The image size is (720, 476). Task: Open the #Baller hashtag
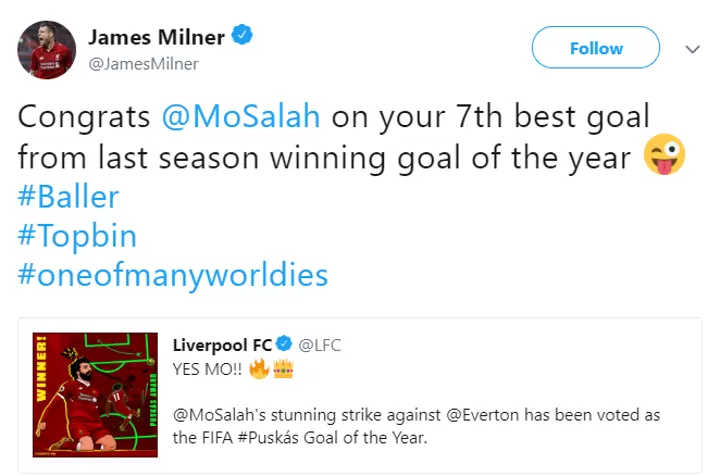tap(68, 197)
